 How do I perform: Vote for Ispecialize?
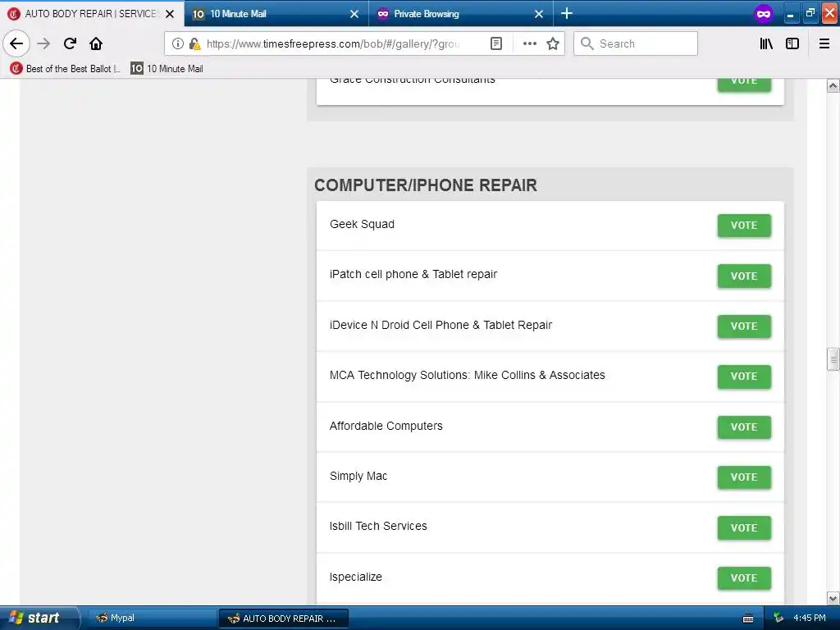(x=743, y=578)
